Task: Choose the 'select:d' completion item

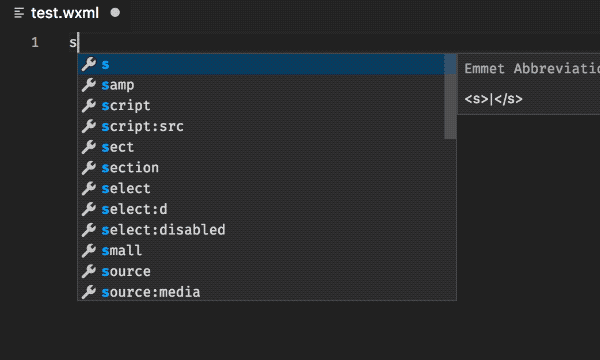Action: tap(261, 209)
